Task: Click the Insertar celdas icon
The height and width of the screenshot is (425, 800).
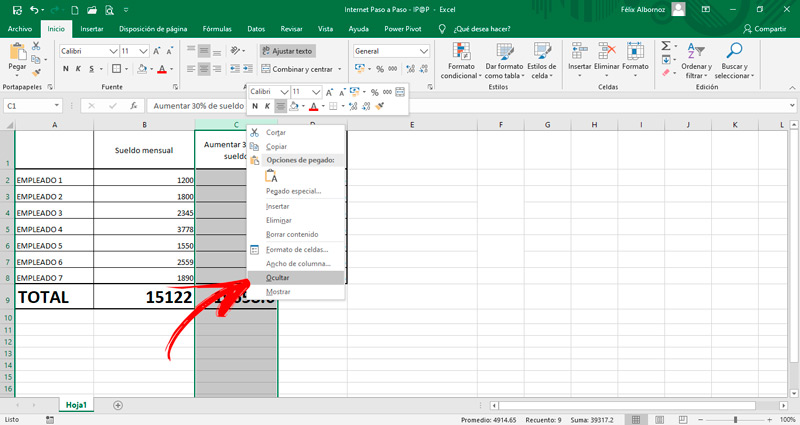Action: [x=580, y=51]
